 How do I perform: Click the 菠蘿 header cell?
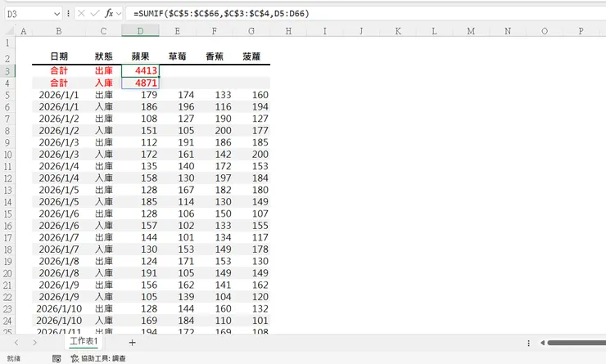(x=251, y=56)
